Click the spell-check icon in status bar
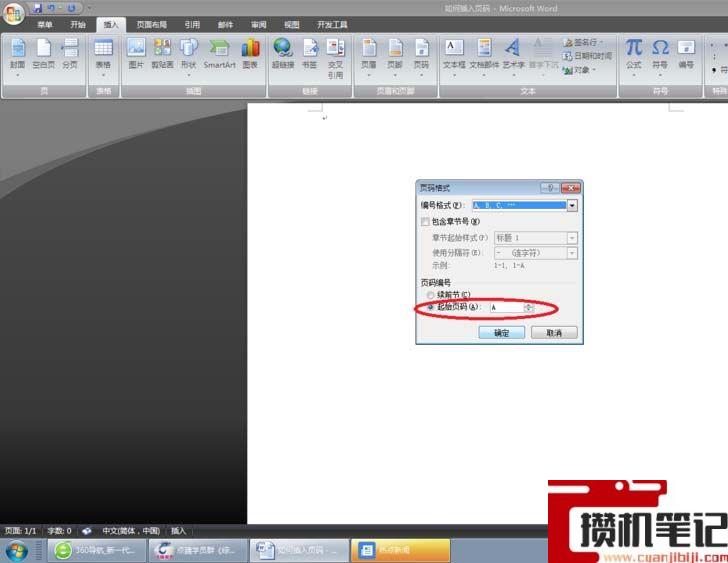728x563 pixels. [86, 531]
